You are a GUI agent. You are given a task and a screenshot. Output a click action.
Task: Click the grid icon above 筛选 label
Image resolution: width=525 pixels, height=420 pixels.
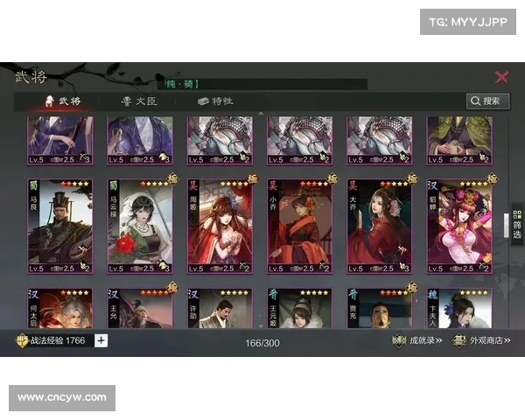tap(517, 214)
